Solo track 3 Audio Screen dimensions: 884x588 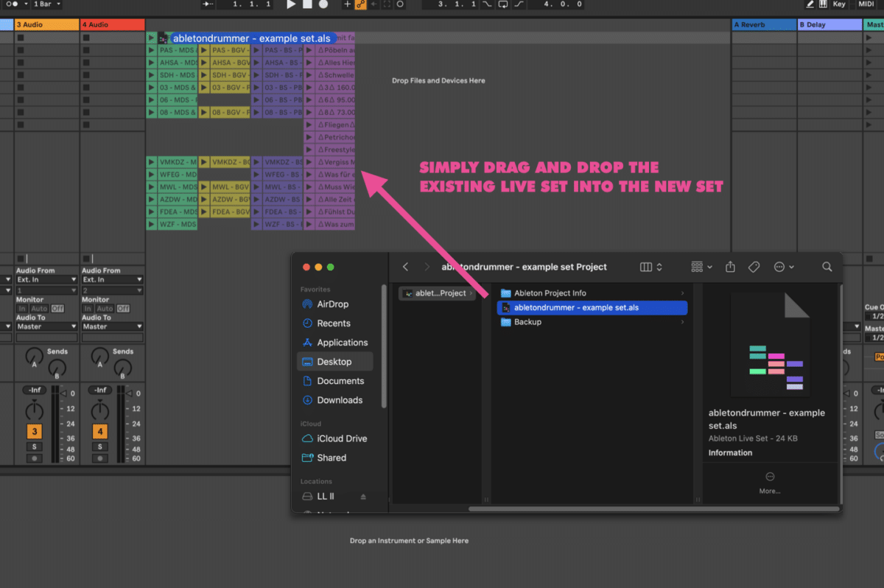pyautogui.click(x=34, y=447)
